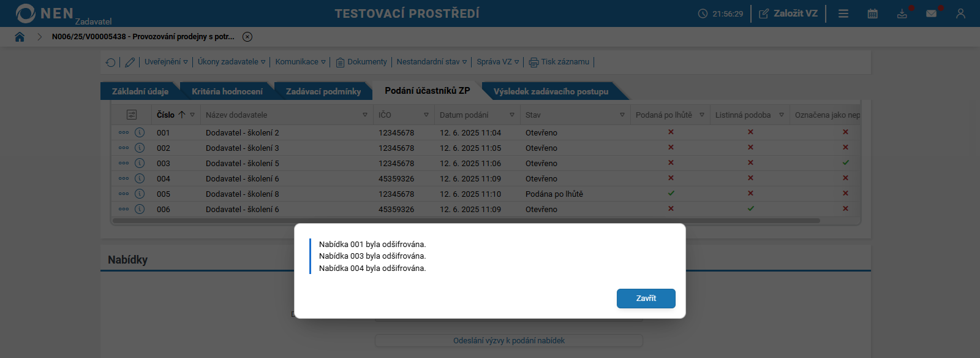Viewport: 980px width, 358px height.
Task: Open the Uveřejnění dropdown menu
Action: (166, 62)
